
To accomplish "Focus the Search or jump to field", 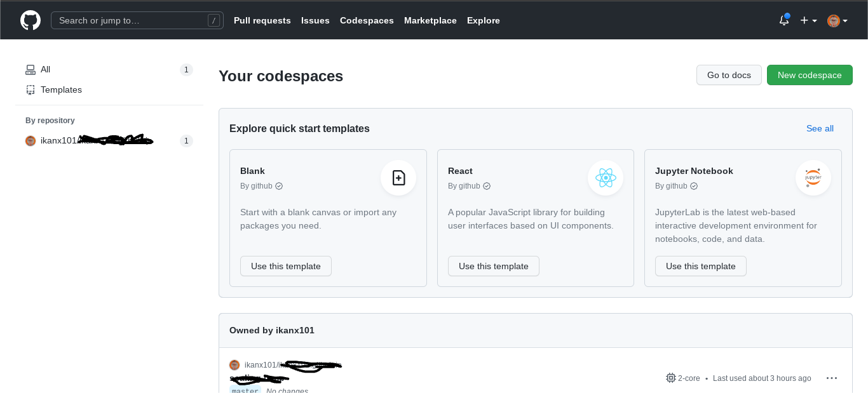I will coord(137,20).
